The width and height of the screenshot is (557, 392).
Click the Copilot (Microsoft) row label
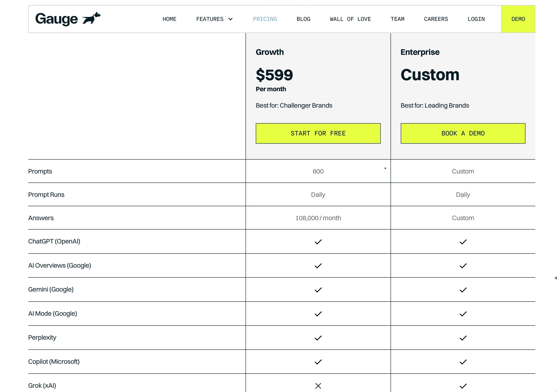[54, 362]
